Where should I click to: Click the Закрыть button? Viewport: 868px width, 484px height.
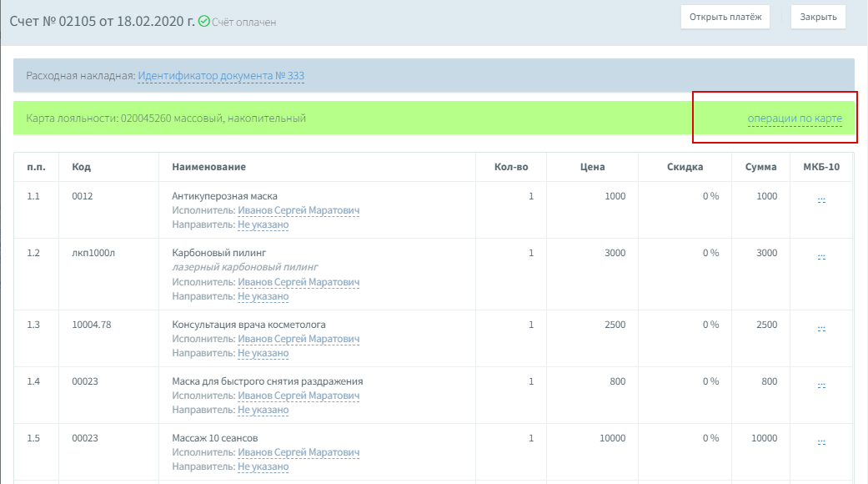818,18
